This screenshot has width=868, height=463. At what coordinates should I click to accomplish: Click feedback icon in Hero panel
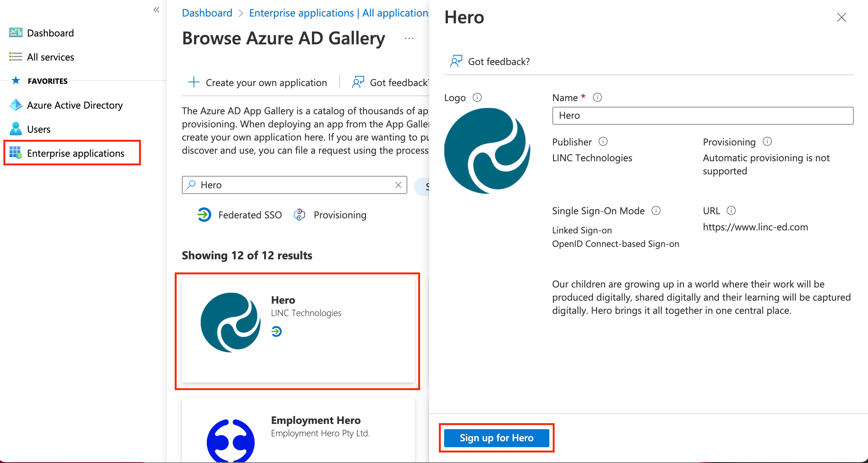[456, 61]
